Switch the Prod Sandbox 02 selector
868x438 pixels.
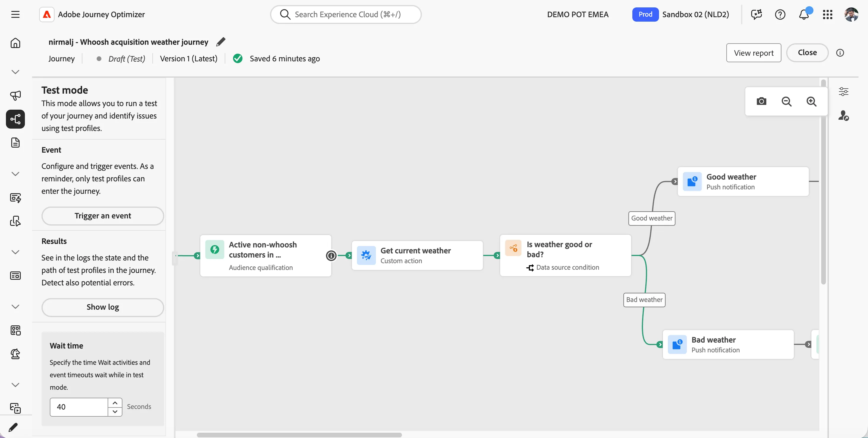[x=681, y=14]
